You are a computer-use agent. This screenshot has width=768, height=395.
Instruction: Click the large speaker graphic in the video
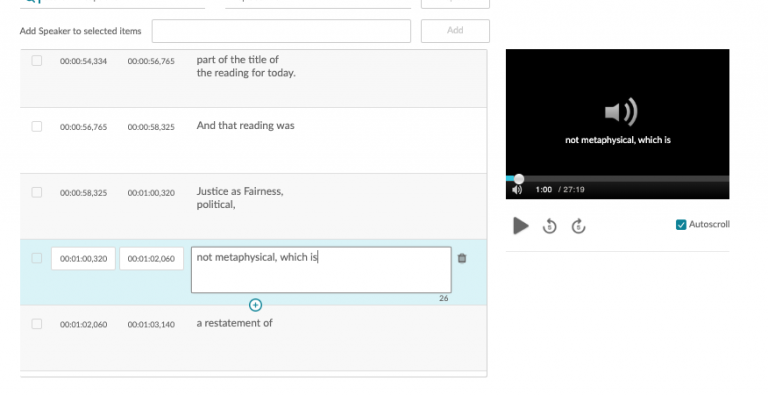point(621,112)
